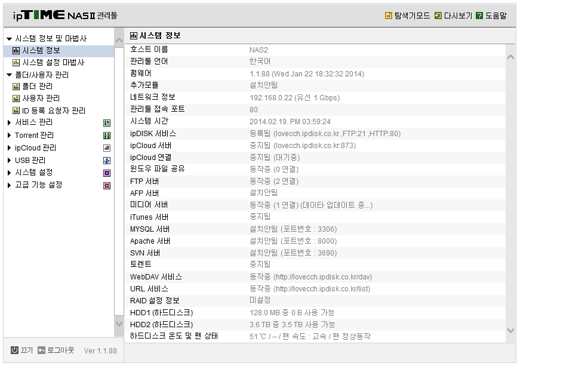Screen dimensions: 588x366
Task: Click the 시스템 설정 purple icon
Action: pos(107,173)
